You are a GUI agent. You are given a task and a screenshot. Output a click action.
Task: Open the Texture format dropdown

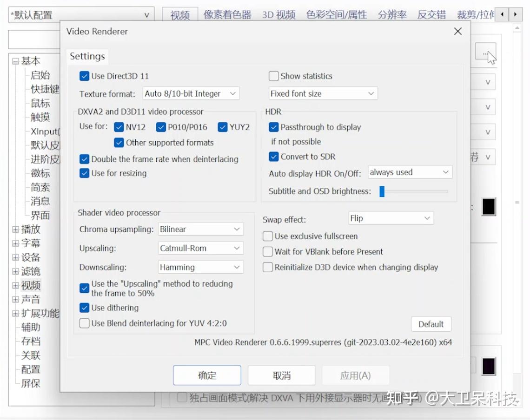click(191, 93)
